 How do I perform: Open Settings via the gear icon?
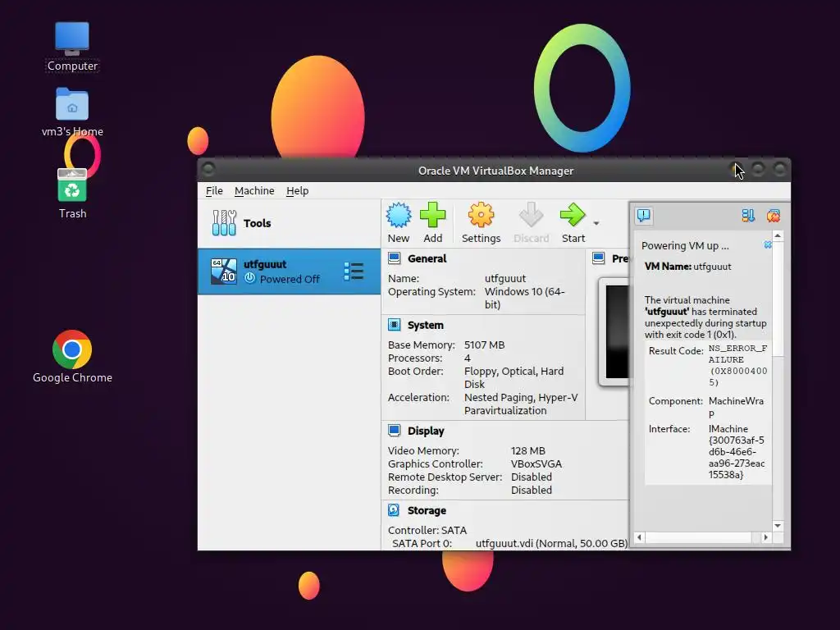click(481, 216)
